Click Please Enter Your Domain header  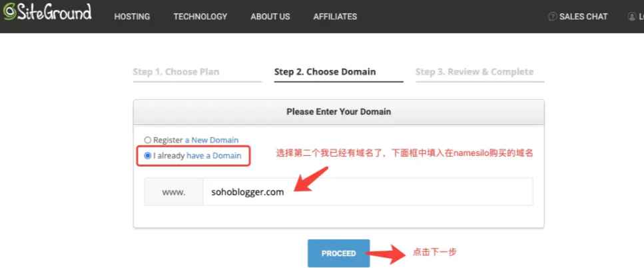[338, 112]
